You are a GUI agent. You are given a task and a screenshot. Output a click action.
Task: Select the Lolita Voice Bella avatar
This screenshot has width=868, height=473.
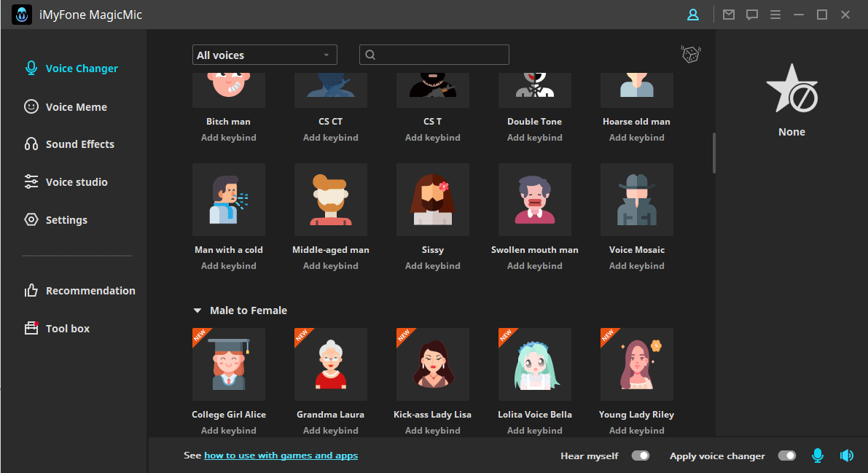tap(535, 364)
